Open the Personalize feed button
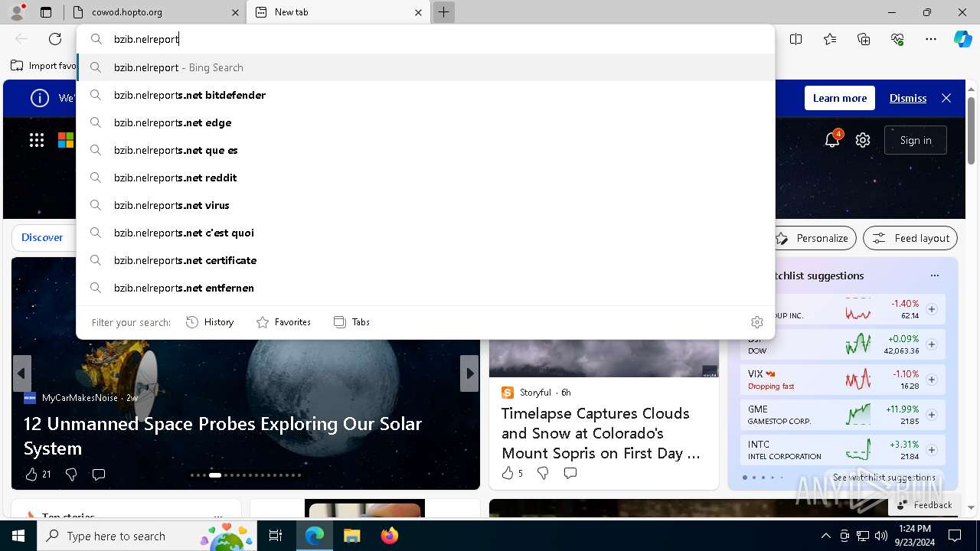Image resolution: width=980 pixels, height=551 pixels. coord(813,238)
